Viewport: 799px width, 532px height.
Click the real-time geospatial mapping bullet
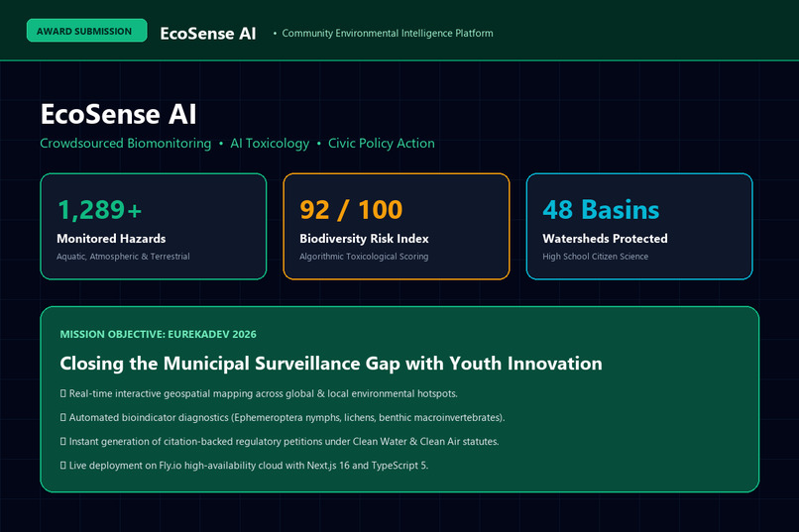pos(259,393)
